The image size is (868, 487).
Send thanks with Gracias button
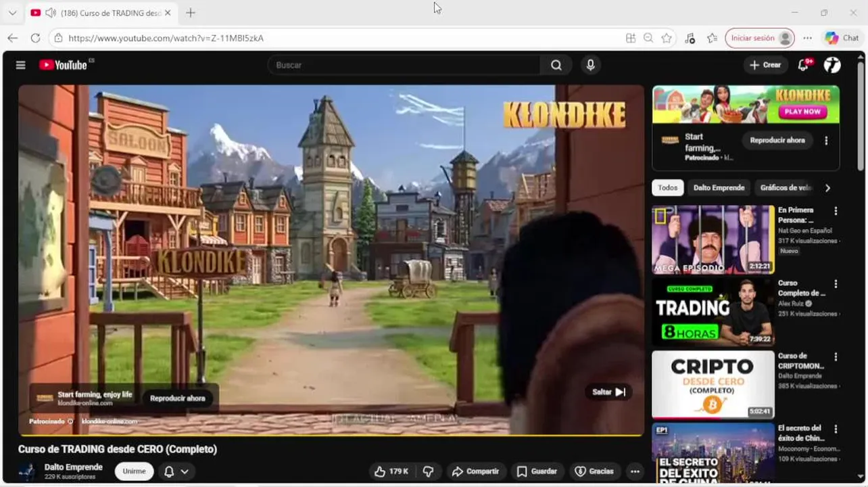[594, 471]
